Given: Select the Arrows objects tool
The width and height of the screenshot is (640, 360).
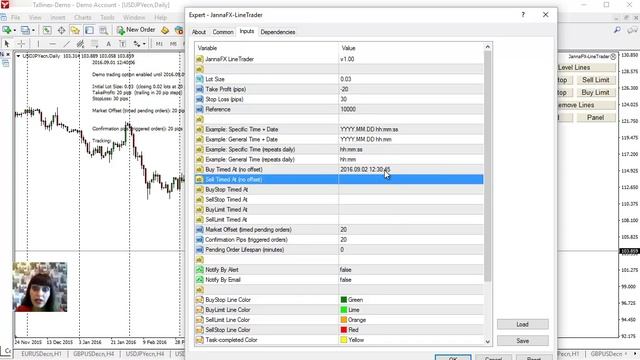Looking at the screenshot, I should click(x=137, y=44).
